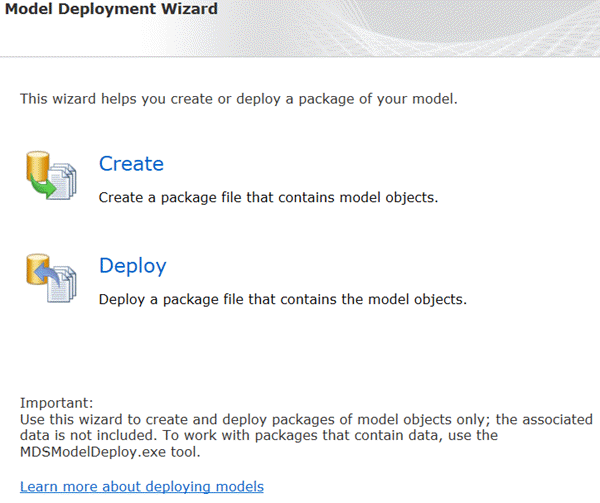Click the 'Use this wizard to create' note line

point(306,420)
